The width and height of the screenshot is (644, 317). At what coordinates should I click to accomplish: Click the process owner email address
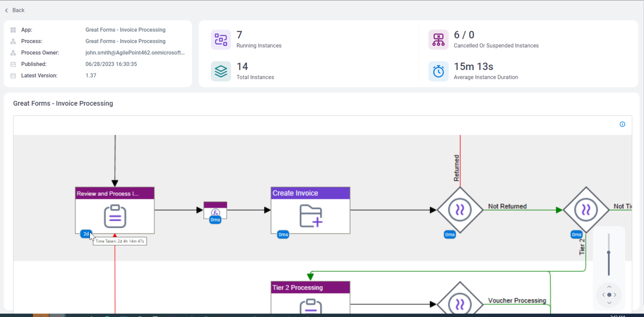tap(135, 52)
